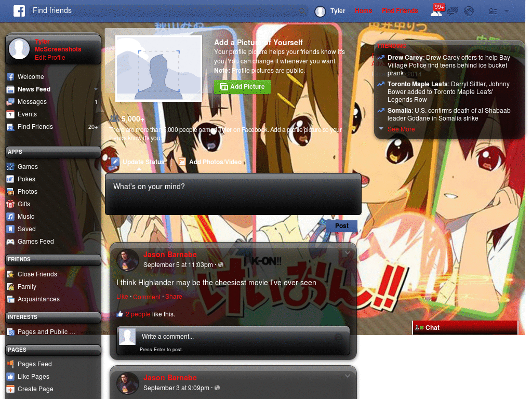Open privacy shortcuts icon in top bar
532x399 pixels.
coord(493,11)
